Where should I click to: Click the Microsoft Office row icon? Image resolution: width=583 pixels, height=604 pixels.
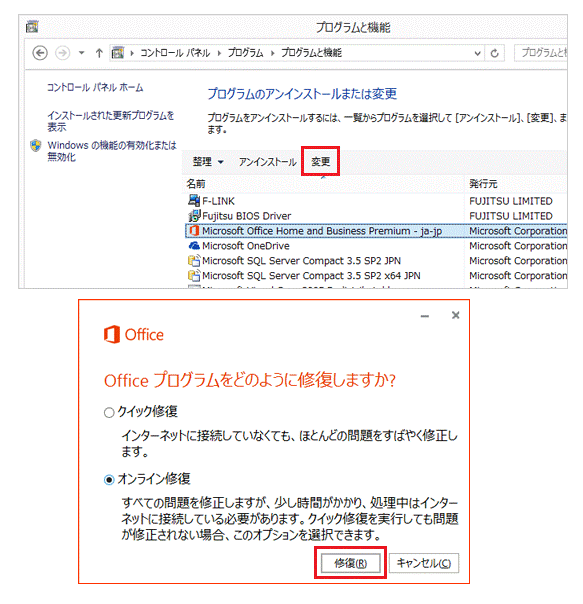[194, 231]
